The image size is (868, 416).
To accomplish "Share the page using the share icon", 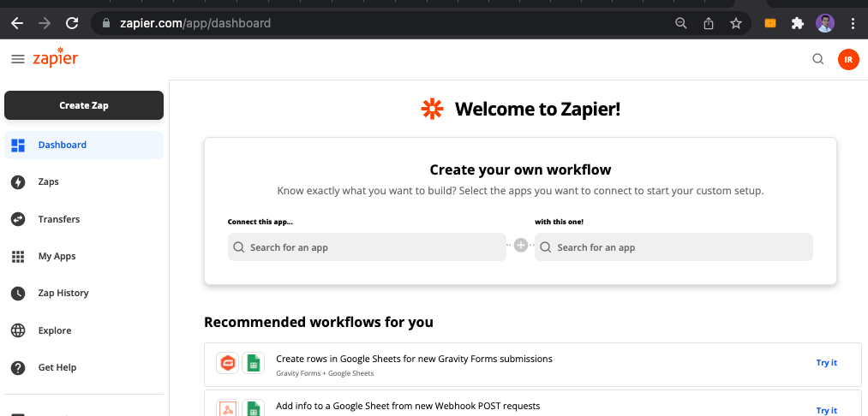I will pos(709,23).
